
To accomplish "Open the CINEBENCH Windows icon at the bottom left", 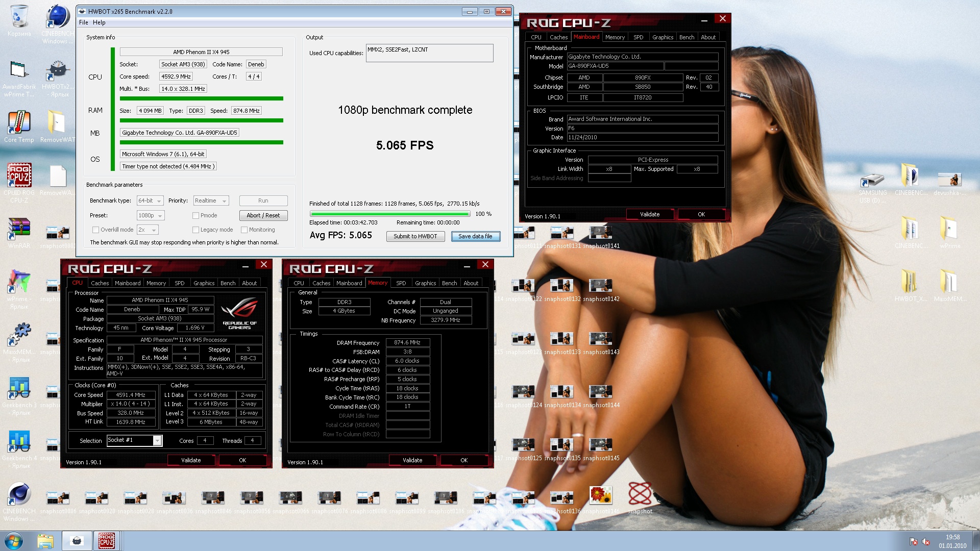I will (x=19, y=502).
